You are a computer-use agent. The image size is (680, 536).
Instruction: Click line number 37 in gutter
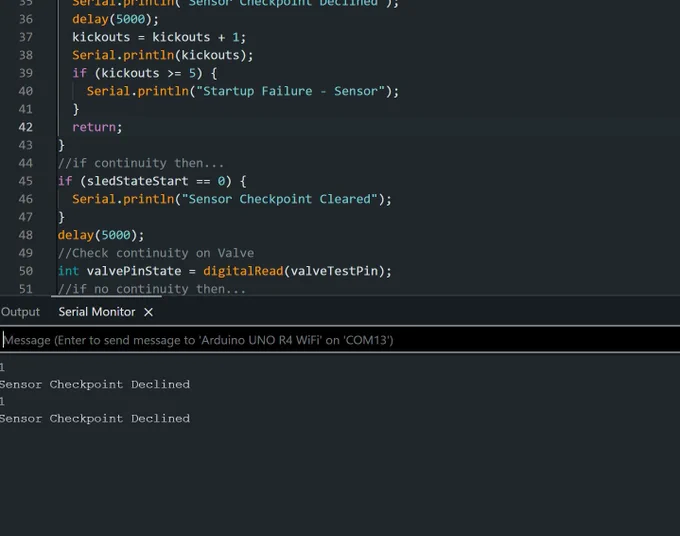click(x=26, y=37)
